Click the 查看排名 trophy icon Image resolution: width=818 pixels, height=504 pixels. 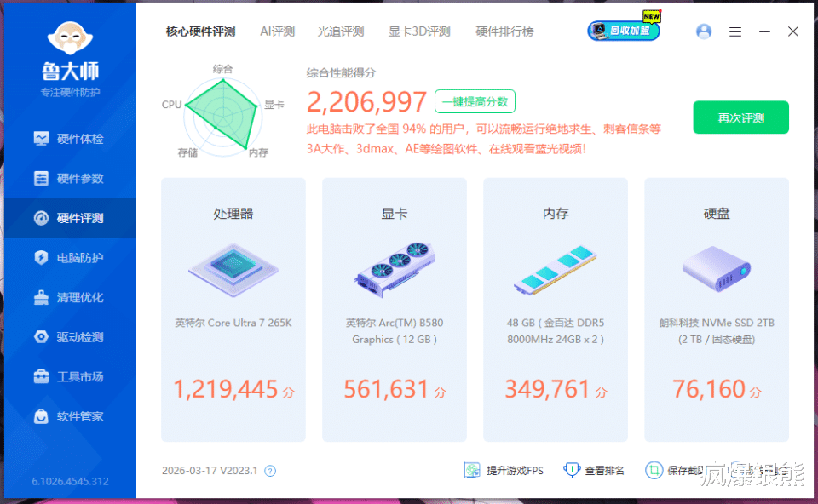(x=572, y=470)
